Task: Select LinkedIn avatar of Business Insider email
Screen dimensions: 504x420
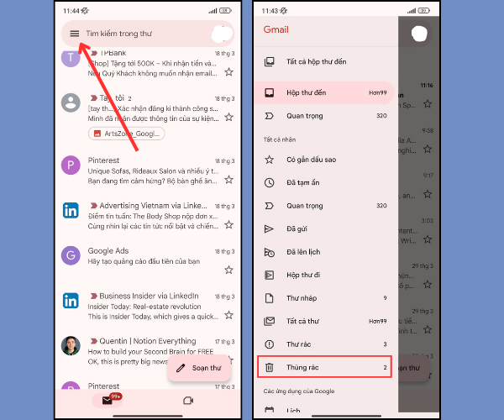Action: tap(71, 301)
